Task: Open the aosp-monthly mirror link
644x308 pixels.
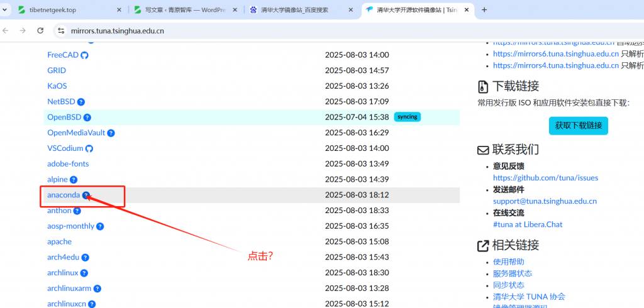Action: (x=70, y=226)
